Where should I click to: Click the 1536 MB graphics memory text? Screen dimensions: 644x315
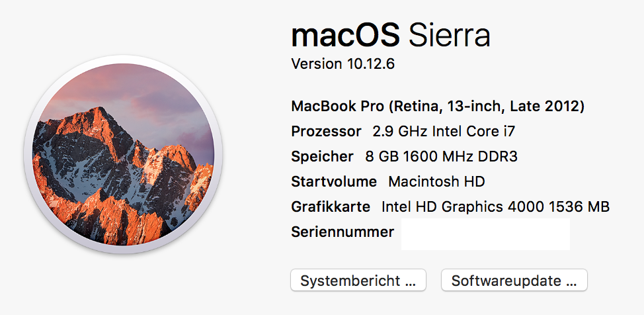581,207
